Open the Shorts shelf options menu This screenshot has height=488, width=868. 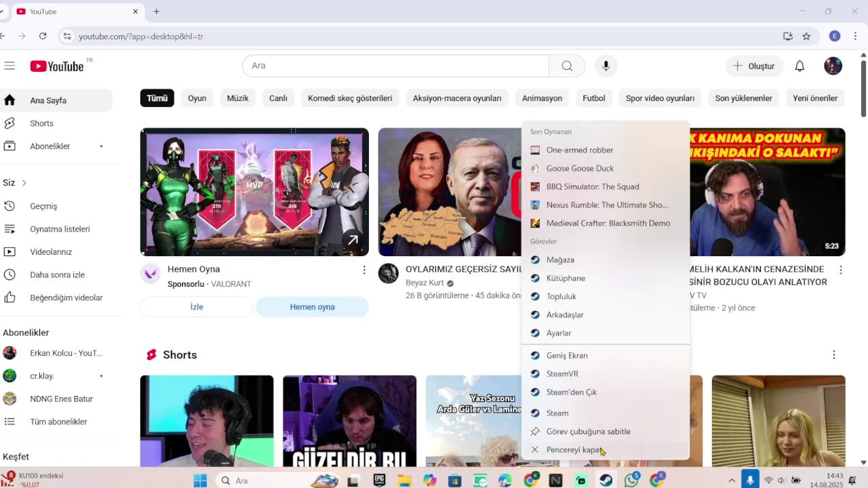(834, 354)
